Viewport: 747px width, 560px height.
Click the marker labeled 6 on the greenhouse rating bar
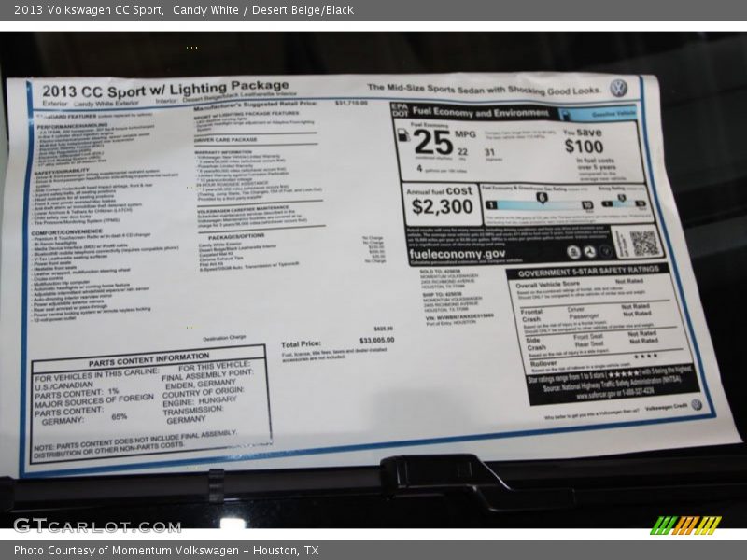pos(542,198)
